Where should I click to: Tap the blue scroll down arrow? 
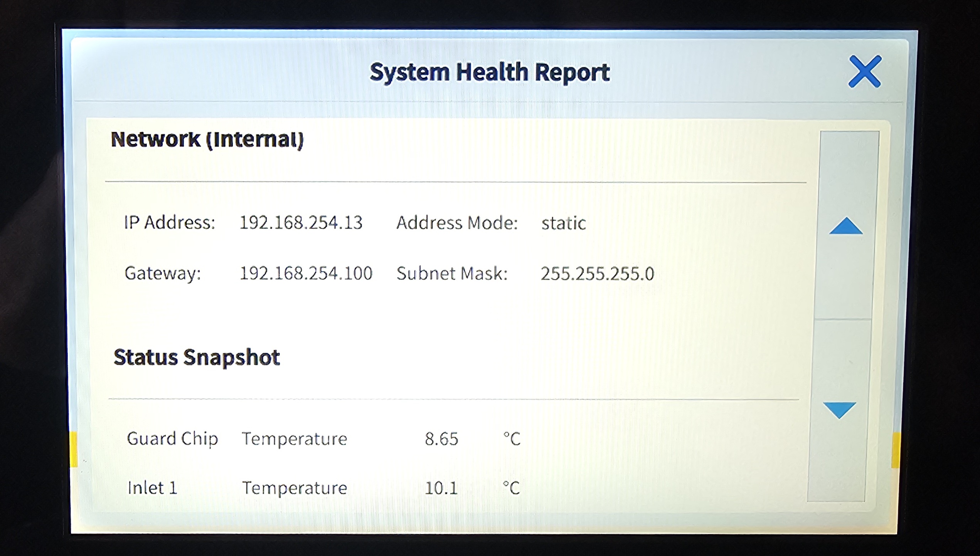pyautogui.click(x=840, y=410)
